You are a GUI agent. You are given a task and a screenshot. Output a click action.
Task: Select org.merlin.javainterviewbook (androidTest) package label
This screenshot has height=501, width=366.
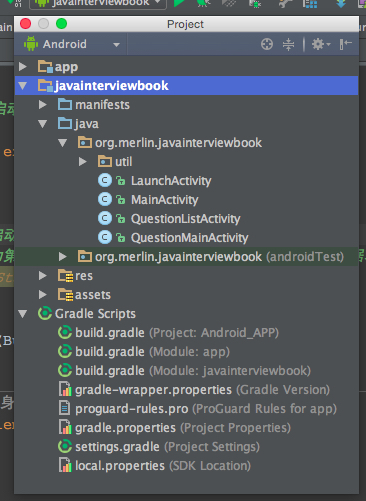(219, 257)
